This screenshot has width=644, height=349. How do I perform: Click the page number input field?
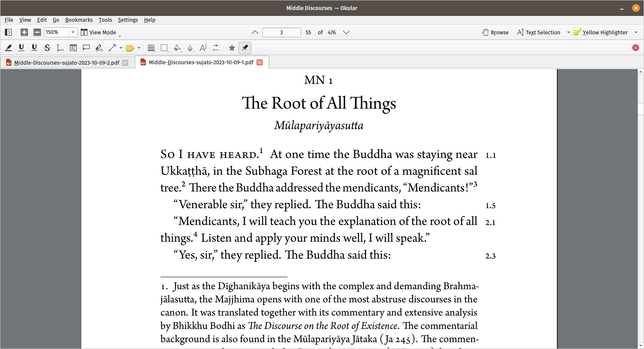pos(282,32)
